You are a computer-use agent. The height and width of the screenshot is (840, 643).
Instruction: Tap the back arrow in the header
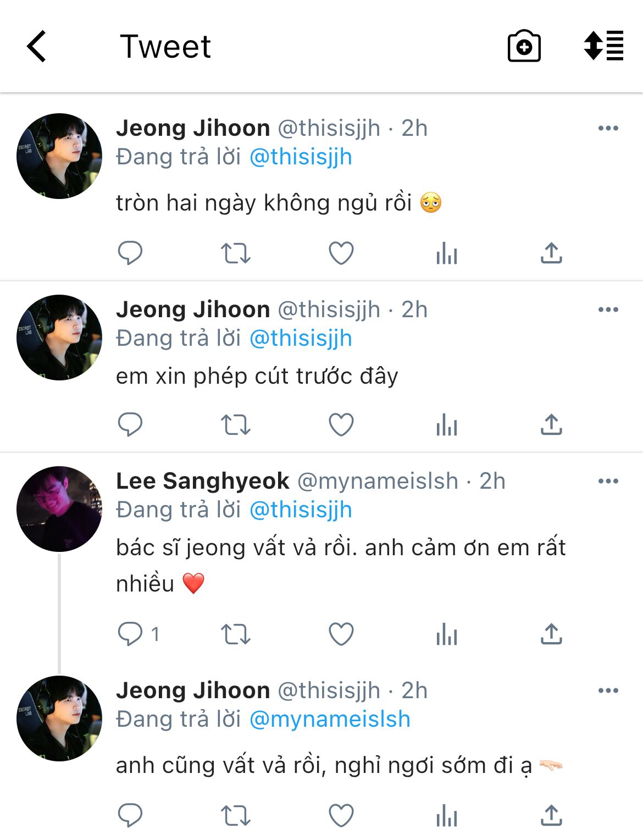pos(36,46)
